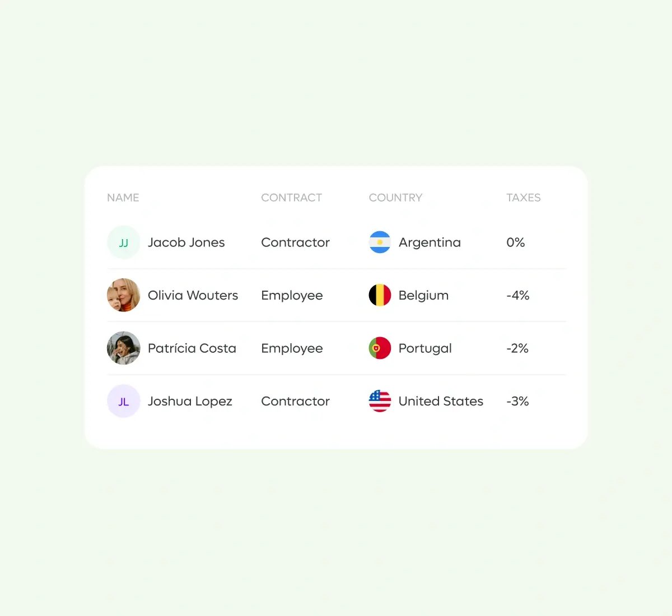
Task: Open the Jacob Jones name link
Action: 186,242
